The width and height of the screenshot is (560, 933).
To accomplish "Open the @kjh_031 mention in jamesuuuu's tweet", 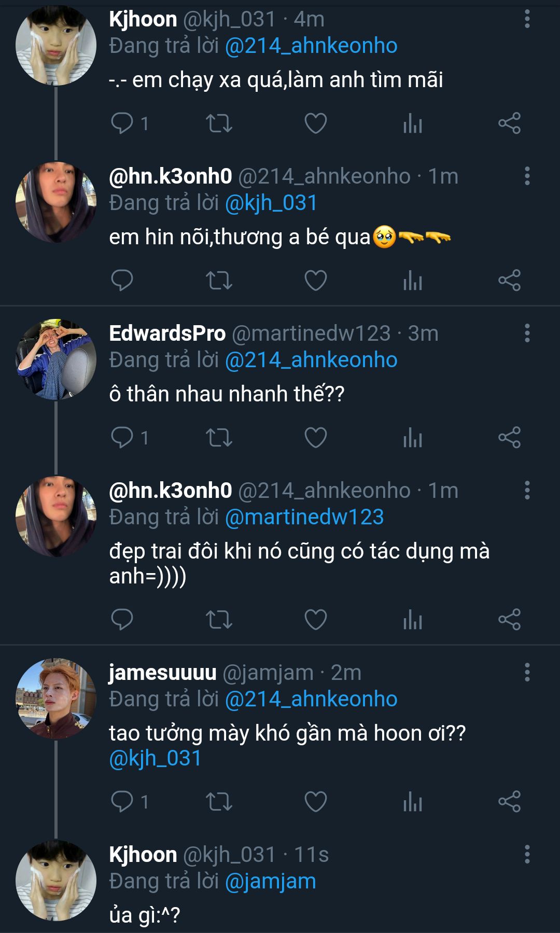I will point(155,758).
